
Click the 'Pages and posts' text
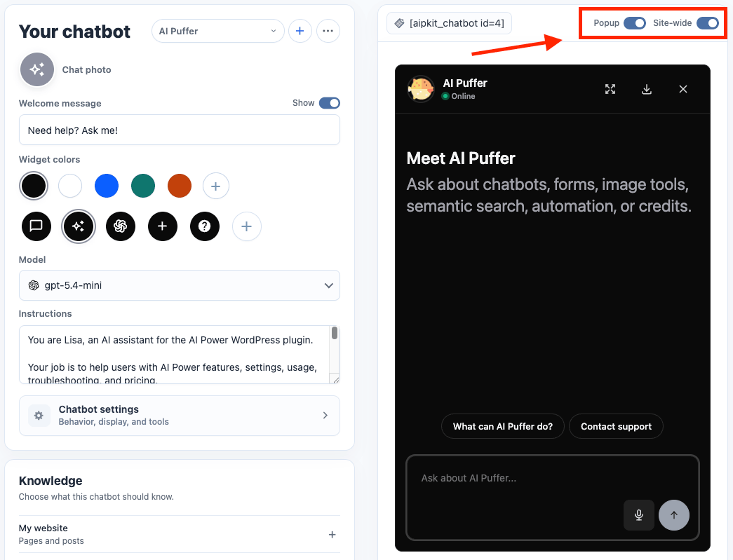coord(51,541)
